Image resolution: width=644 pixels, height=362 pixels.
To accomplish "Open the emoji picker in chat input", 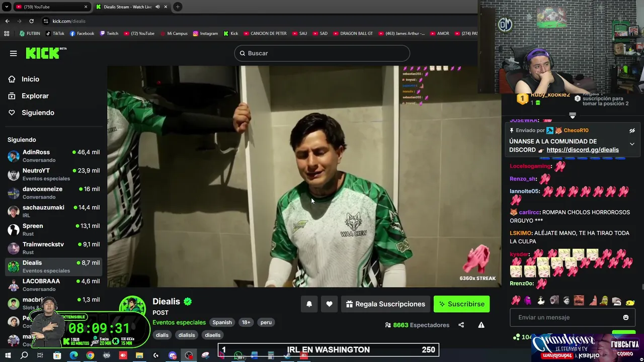I will (x=626, y=317).
